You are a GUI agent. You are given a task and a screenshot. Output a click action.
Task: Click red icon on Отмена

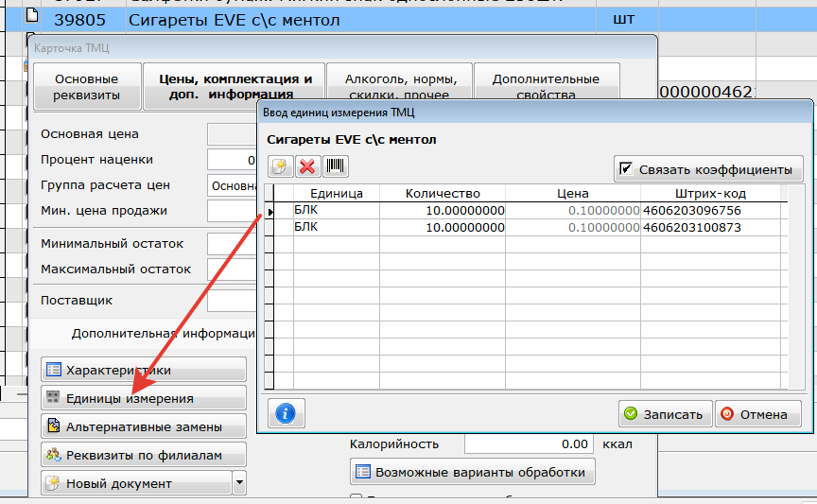click(727, 414)
